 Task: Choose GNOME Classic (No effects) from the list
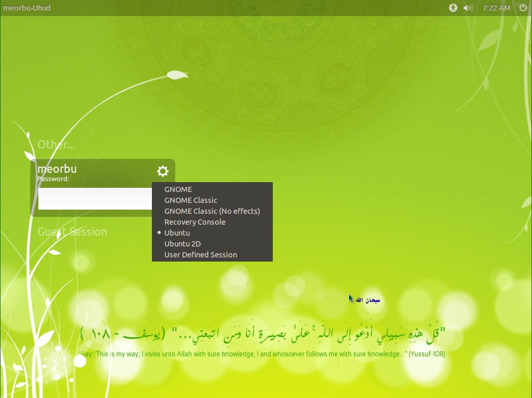[x=212, y=211]
